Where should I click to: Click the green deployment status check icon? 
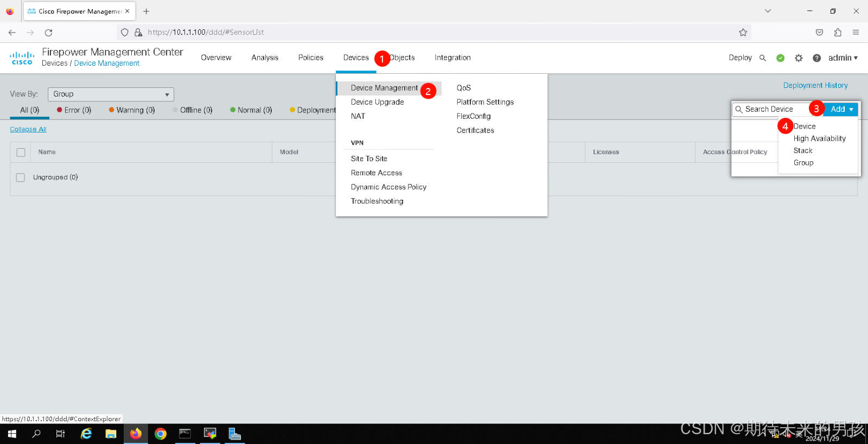[x=780, y=58]
